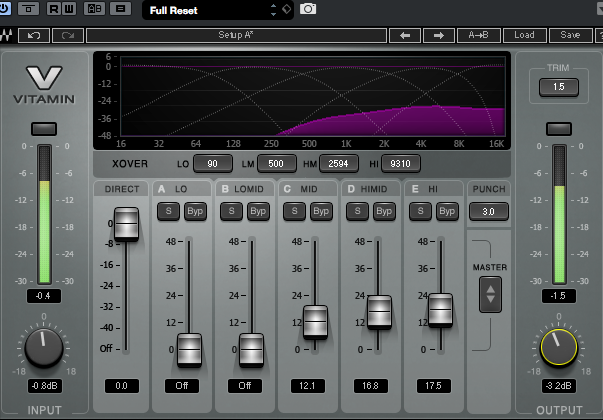Select the LM crossover value 500

[x=277, y=164]
